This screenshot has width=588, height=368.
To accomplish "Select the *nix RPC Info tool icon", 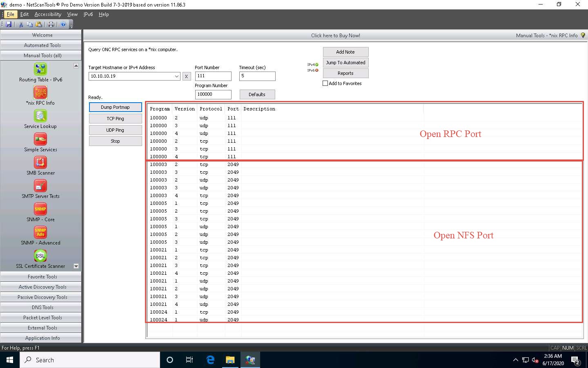I will [40, 92].
